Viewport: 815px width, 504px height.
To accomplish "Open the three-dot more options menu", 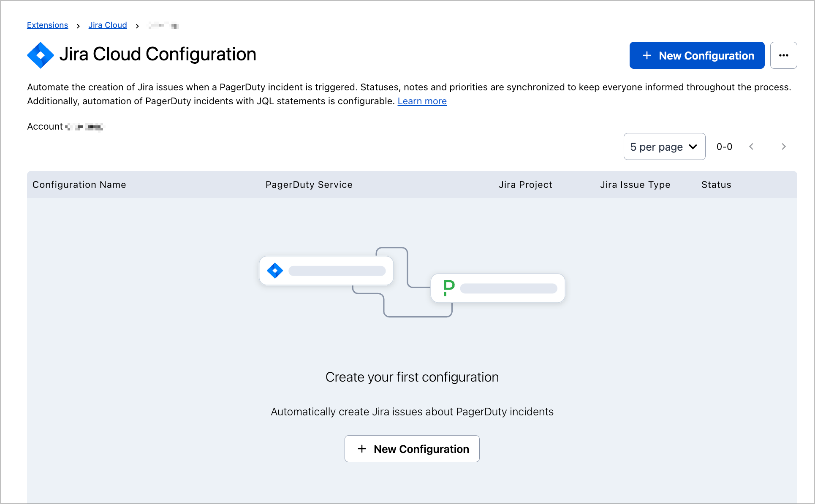I will click(x=783, y=55).
